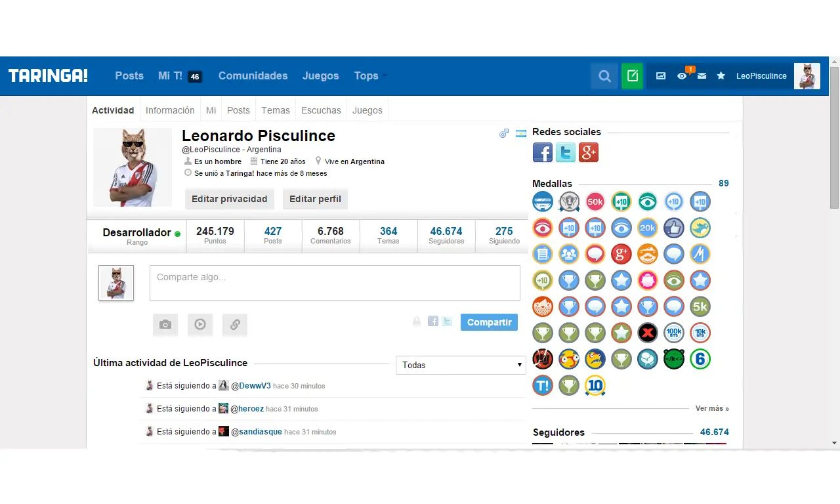Image resolution: width=840 pixels, height=504 pixels.
Task: Open the Escuchas tab
Action: coord(321,110)
